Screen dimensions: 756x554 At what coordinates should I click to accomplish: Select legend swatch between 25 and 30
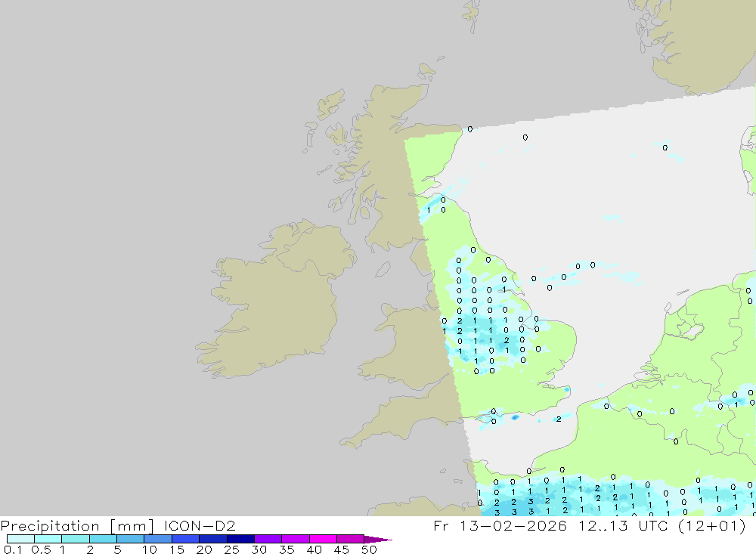(240, 539)
